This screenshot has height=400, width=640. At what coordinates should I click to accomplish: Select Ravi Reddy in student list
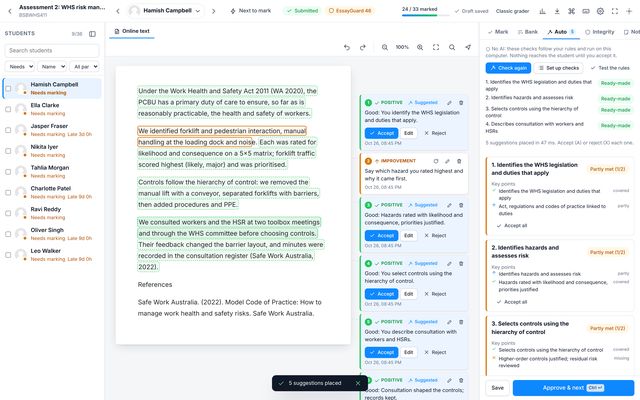(x=52, y=213)
